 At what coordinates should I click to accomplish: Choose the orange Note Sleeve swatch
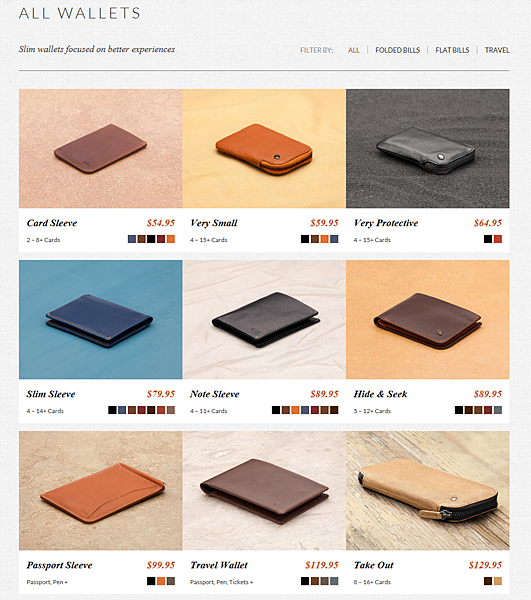pos(295,410)
